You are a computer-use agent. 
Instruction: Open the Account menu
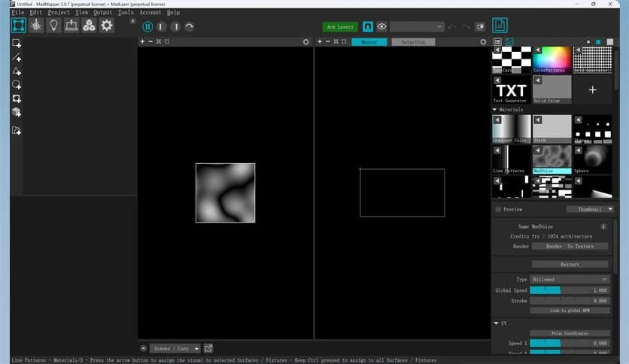[150, 13]
